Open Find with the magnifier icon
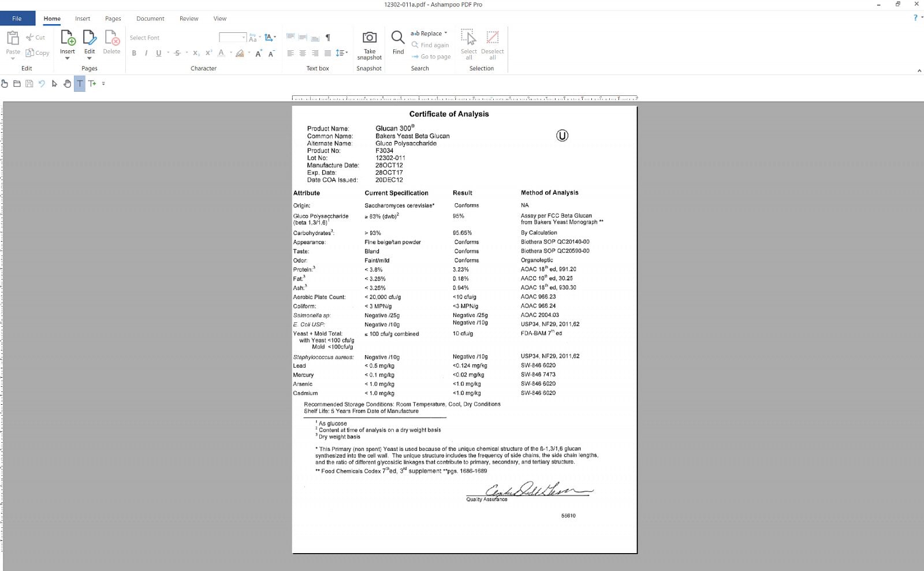 click(x=398, y=38)
